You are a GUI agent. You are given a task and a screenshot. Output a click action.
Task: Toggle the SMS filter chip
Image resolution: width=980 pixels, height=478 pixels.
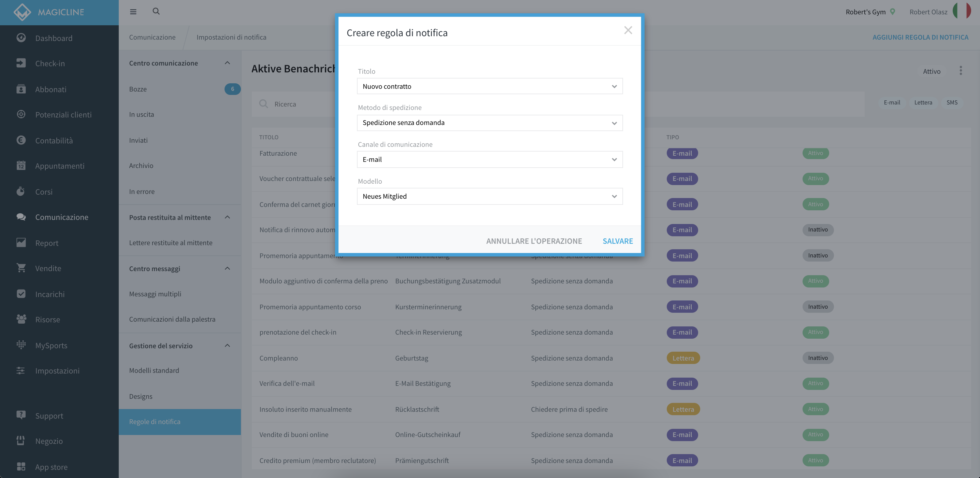coord(952,102)
